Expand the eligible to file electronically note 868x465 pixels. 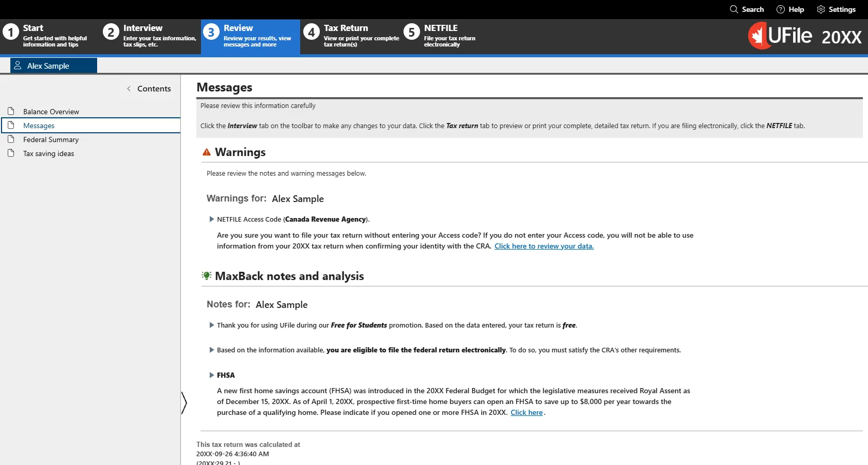click(x=211, y=350)
